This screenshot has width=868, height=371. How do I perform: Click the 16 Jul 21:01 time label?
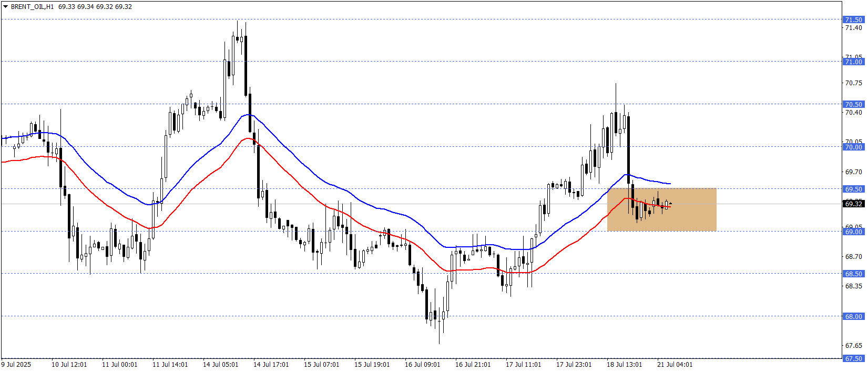tap(473, 364)
